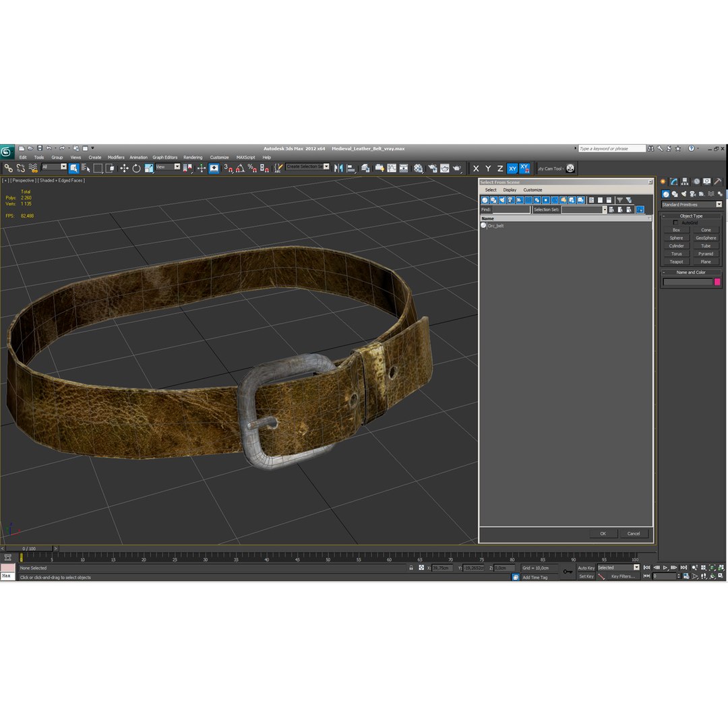
Task: Toggle the Auto Key mode
Action: (586, 568)
